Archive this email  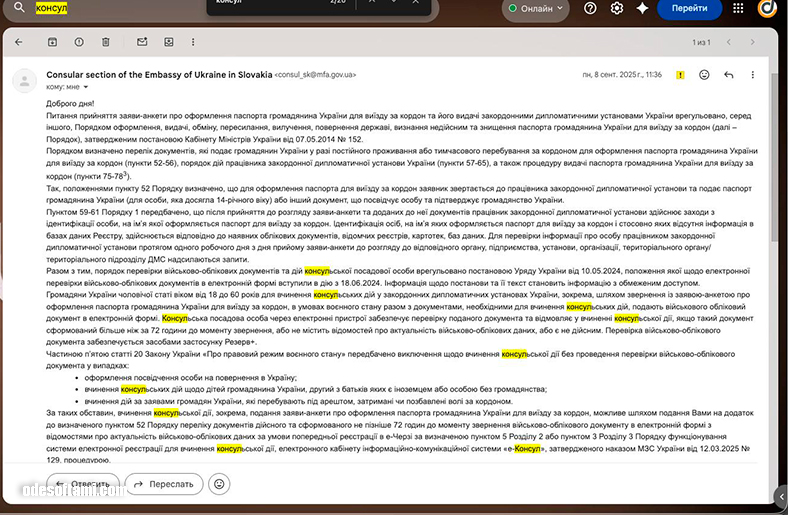coord(52,42)
